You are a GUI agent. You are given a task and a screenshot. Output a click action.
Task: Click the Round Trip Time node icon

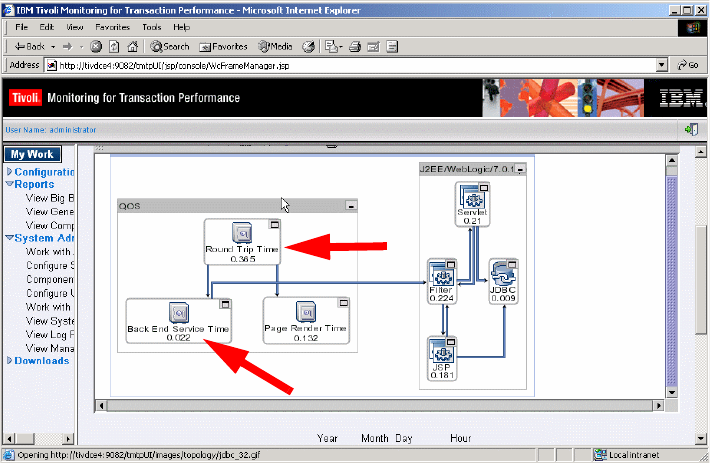click(242, 233)
